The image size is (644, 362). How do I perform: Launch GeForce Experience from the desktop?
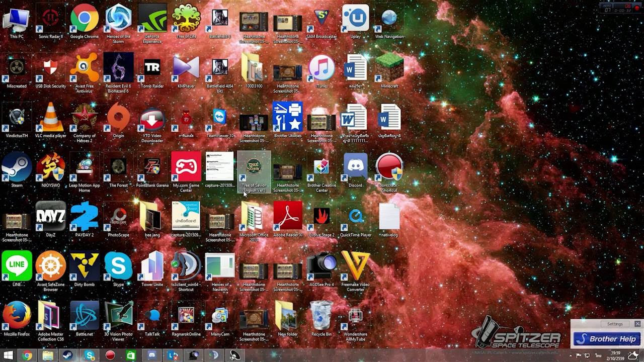tap(152, 19)
